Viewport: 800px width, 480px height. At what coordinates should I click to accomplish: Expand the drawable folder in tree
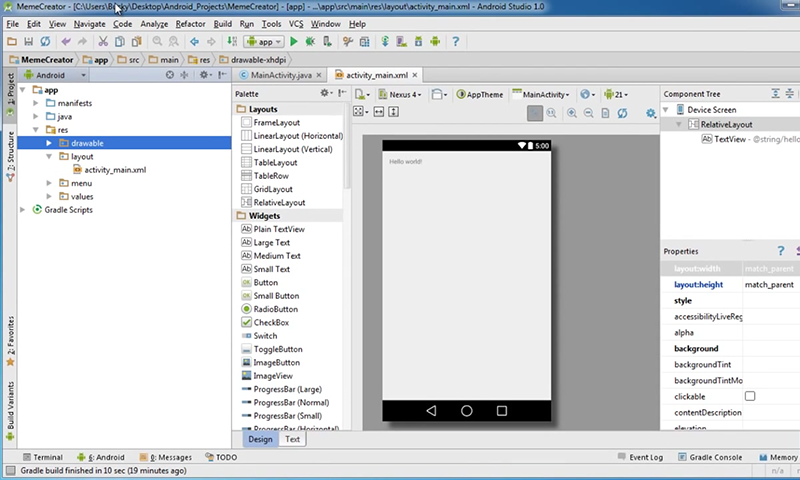tap(50, 143)
